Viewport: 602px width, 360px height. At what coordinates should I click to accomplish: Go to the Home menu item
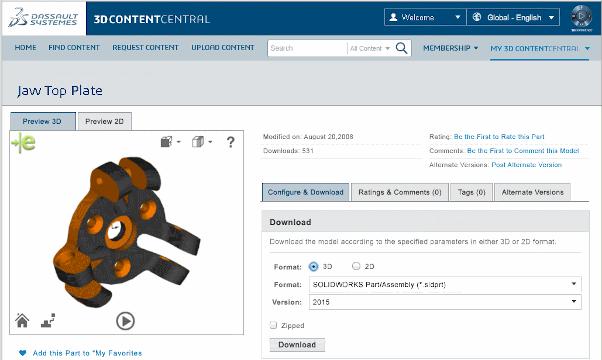point(25,48)
